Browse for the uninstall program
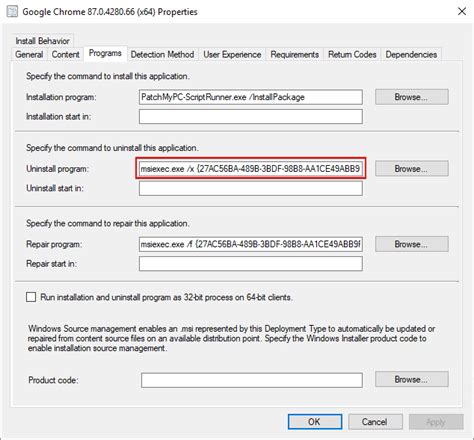 point(412,169)
